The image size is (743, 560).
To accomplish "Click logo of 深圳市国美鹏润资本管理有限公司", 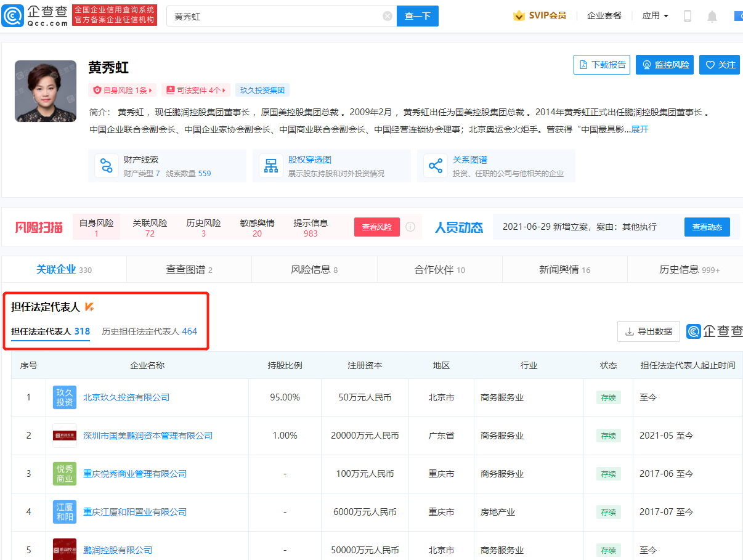I will click(x=65, y=436).
